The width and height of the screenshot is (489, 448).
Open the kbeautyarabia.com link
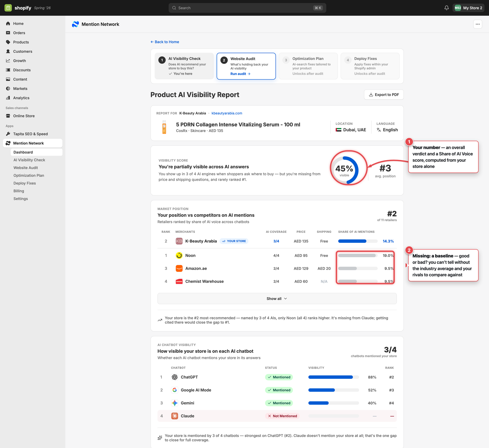click(x=227, y=113)
